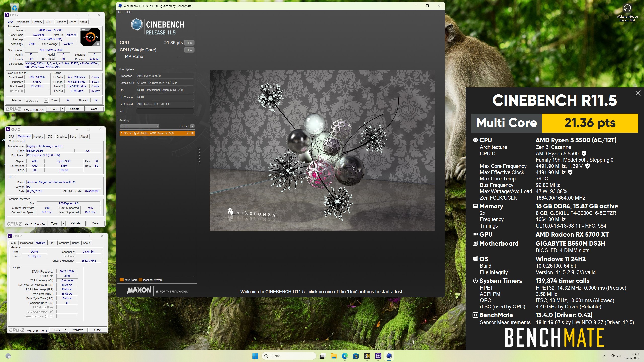Click the Cinebench window title icon
644x362 pixels.
coord(120,6)
